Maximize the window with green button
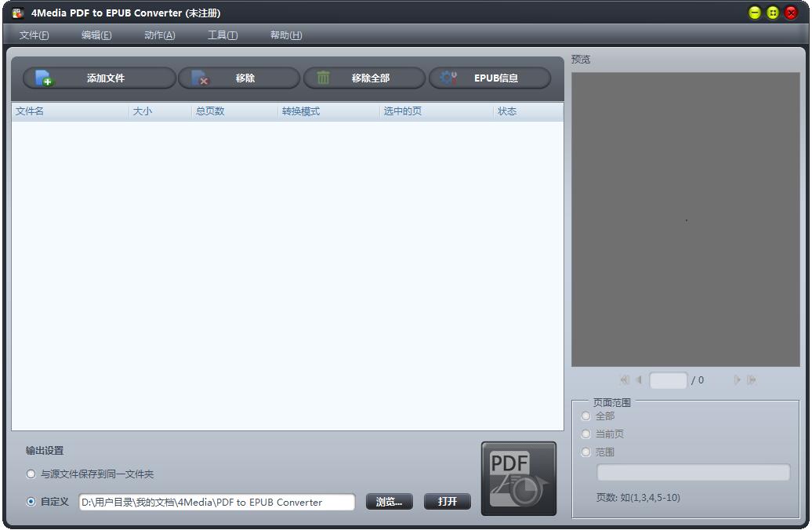The width and height of the screenshot is (812, 530). (x=773, y=13)
